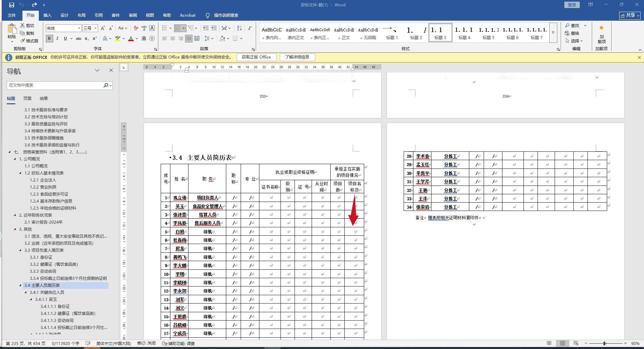Apply a character border
This screenshot has height=349, width=644.
[x=152, y=28]
